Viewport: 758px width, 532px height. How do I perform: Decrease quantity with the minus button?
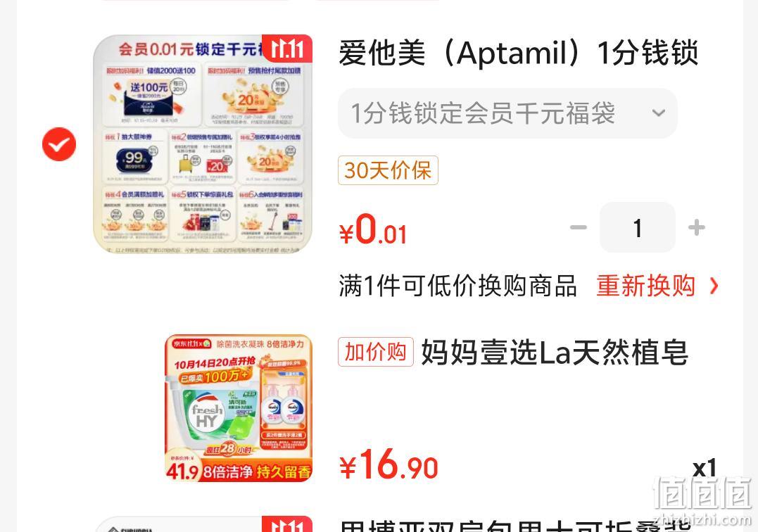point(578,227)
